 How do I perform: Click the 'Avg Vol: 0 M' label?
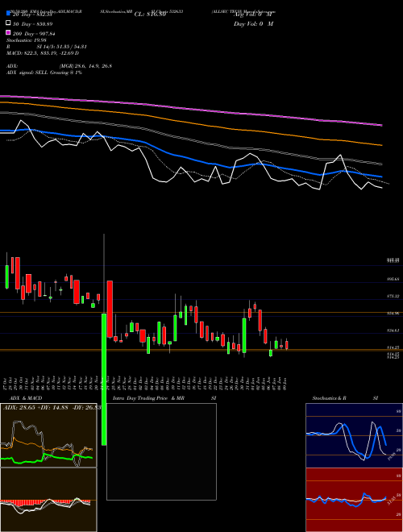coord(253,15)
